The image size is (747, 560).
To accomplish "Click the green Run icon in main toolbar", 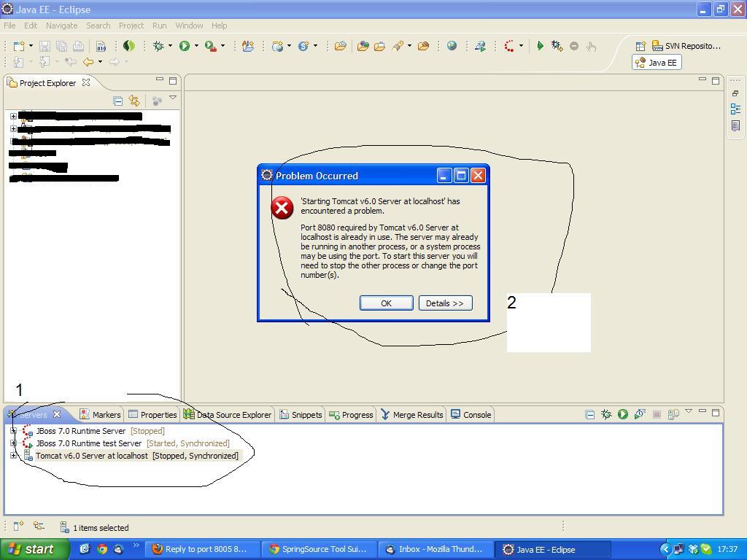I will (185, 46).
